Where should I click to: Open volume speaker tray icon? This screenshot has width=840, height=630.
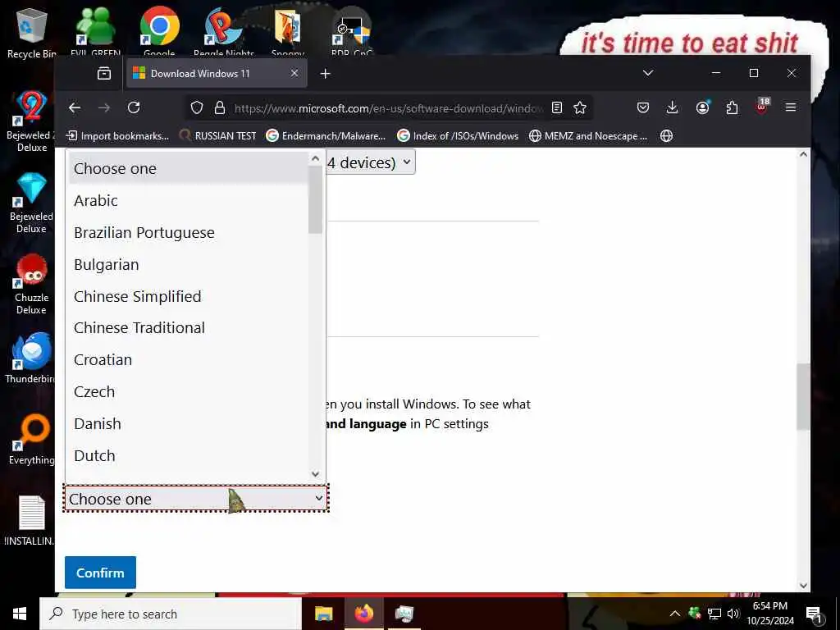pyautogui.click(x=733, y=614)
